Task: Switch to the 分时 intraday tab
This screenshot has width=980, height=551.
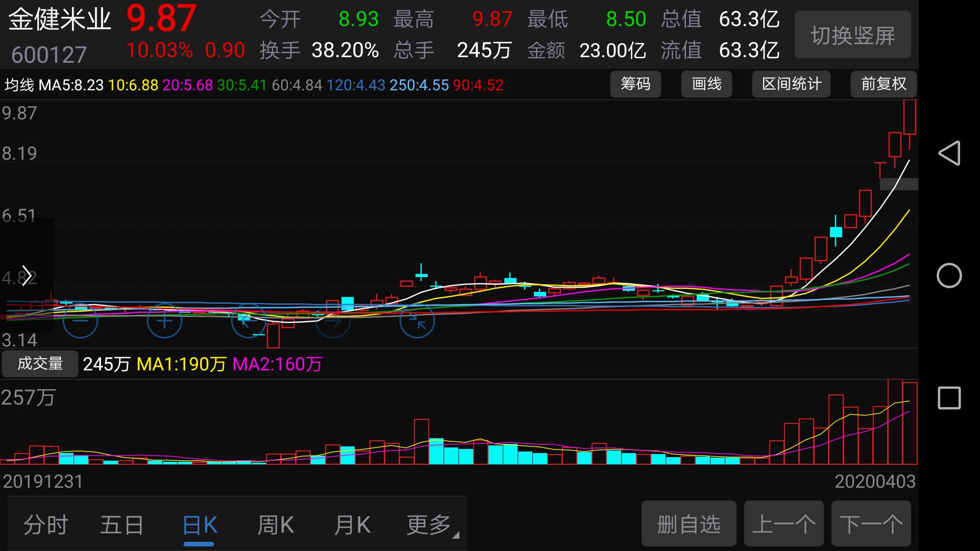Action: [x=45, y=524]
